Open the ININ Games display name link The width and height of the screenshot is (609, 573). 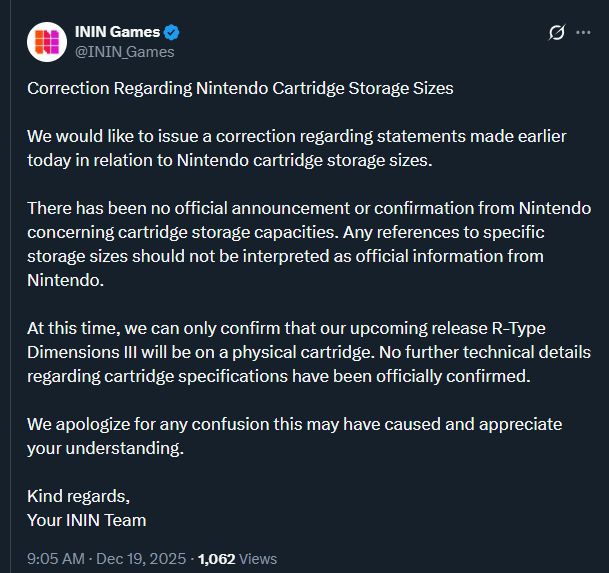click(x=117, y=32)
